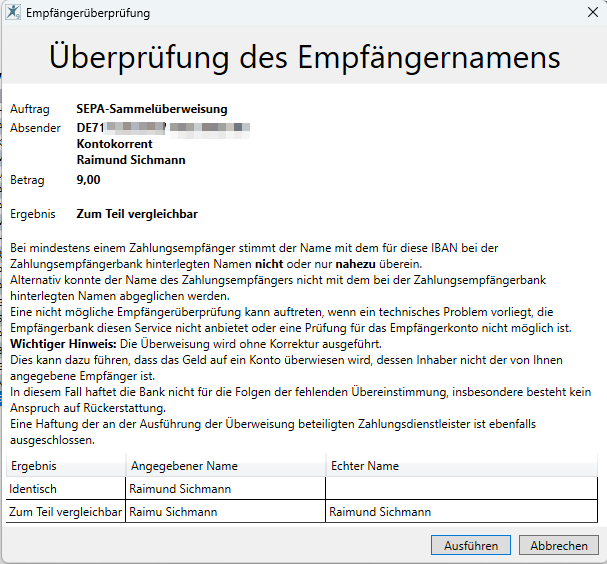Select the Zum Teil vergleichbar table cell

65,512
